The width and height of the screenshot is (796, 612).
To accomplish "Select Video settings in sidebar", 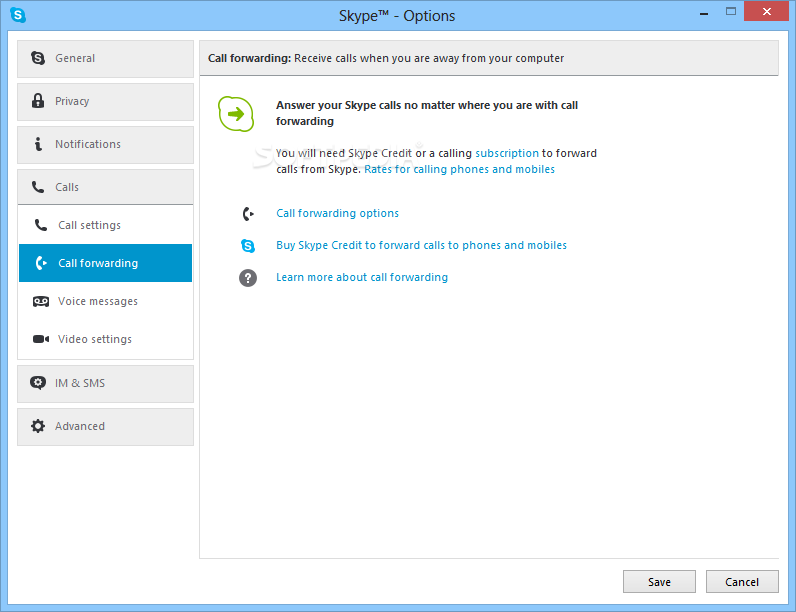I will 106,339.
